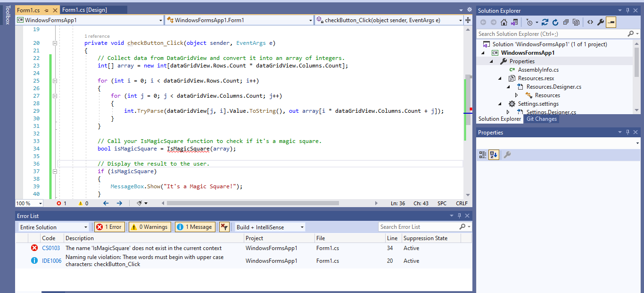Collapse WindowsFormsApp1 project node
The height and width of the screenshot is (293, 644).
click(483, 53)
